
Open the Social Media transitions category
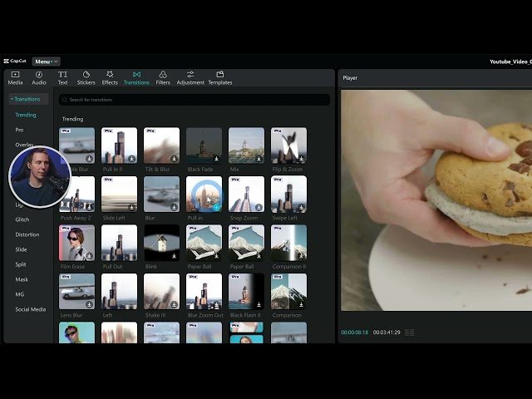(31, 309)
